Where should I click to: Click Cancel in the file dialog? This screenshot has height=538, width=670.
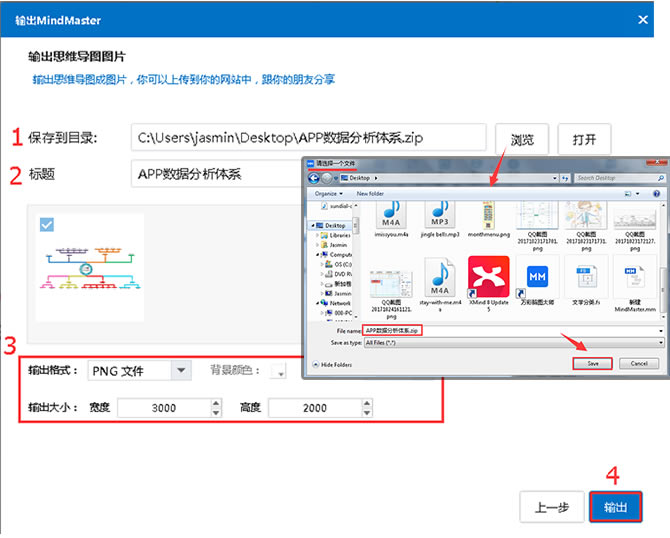639,363
